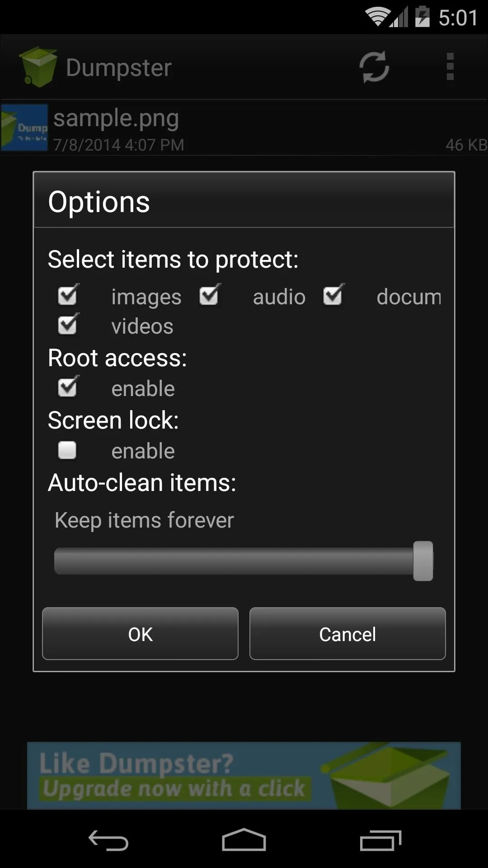The image size is (488, 868).
Task: Disable the Root access enable checkbox
Action: tap(68, 387)
